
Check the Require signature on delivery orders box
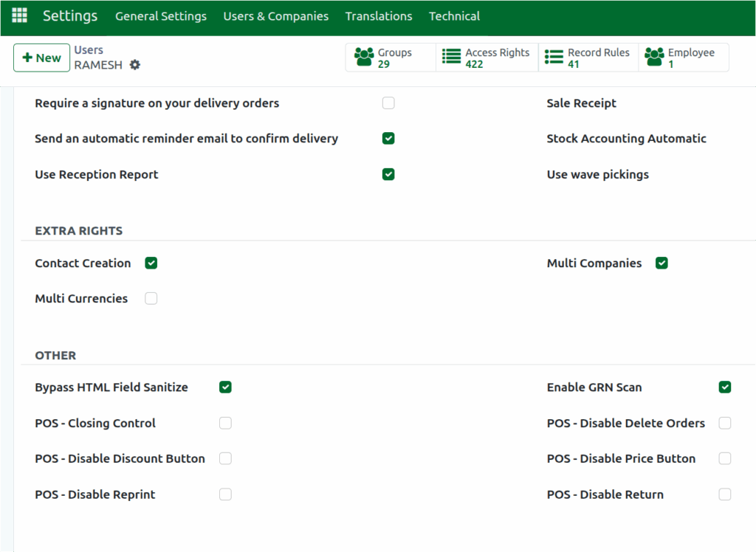388,103
